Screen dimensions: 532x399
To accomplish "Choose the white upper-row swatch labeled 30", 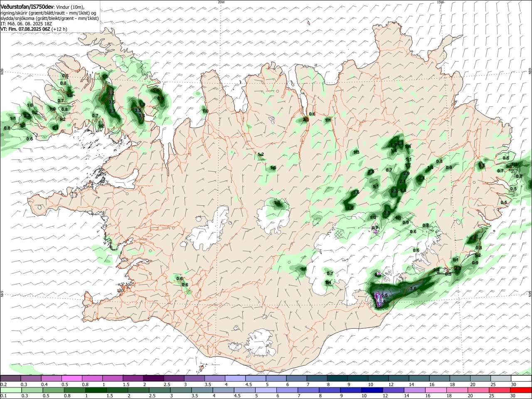I will (521, 379).
